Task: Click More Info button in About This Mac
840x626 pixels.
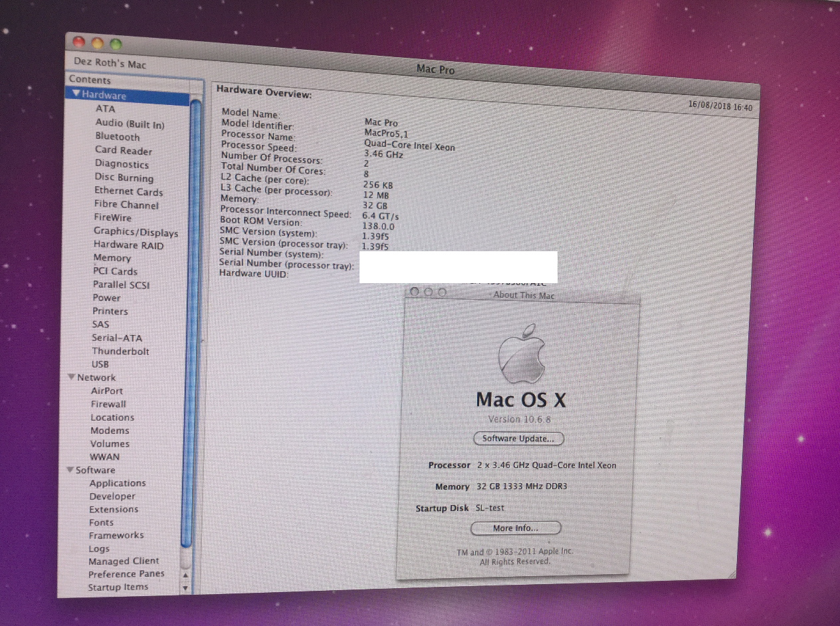Action: tap(516, 528)
